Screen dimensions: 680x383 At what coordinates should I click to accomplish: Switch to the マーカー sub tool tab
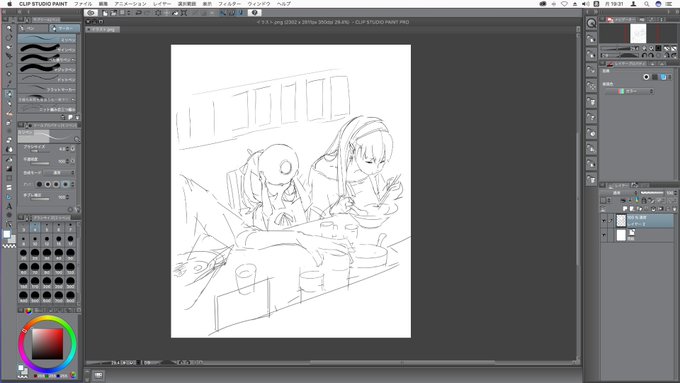point(64,28)
